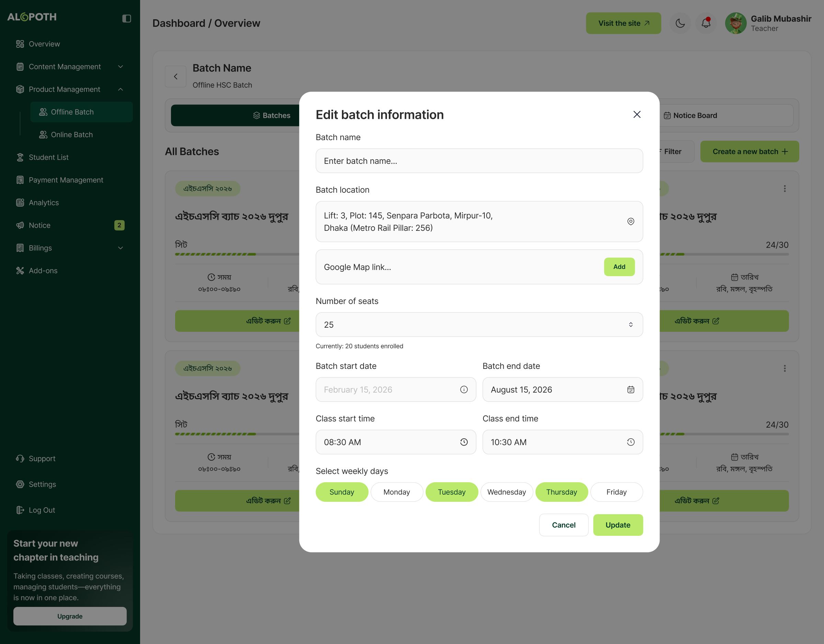Toggle Wednesday weekly day
824x644 pixels.
click(x=506, y=492)
